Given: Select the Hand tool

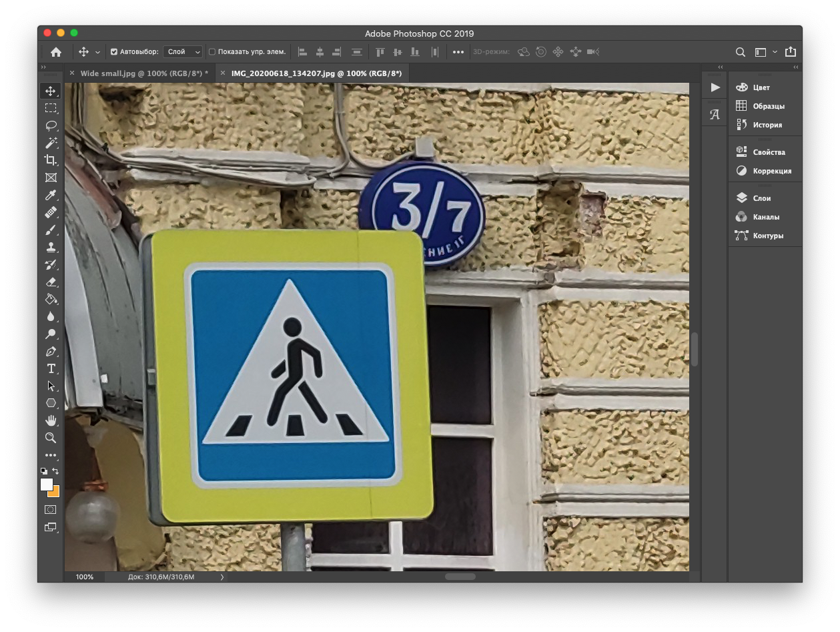Looking at the screenshot, I should [51, 420].
